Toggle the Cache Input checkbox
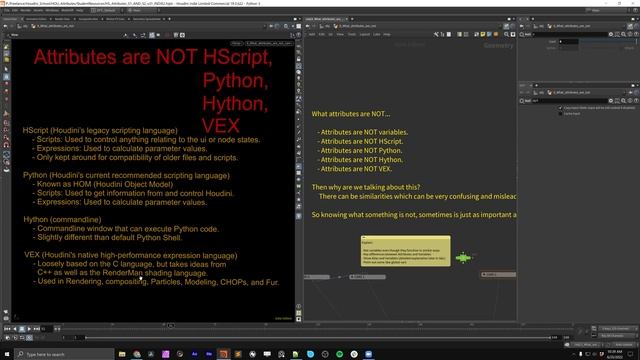640x360 pixels. [x=560, y=113]
